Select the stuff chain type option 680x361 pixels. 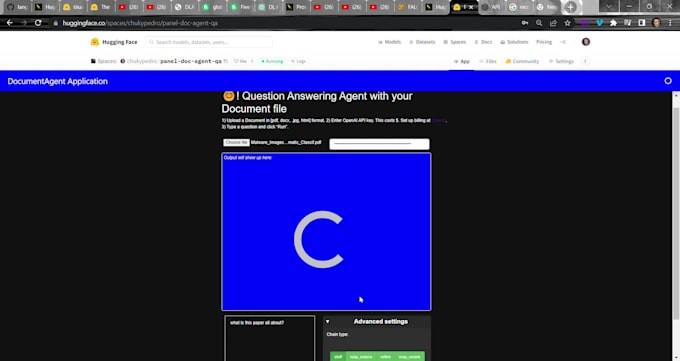[338, 356]
